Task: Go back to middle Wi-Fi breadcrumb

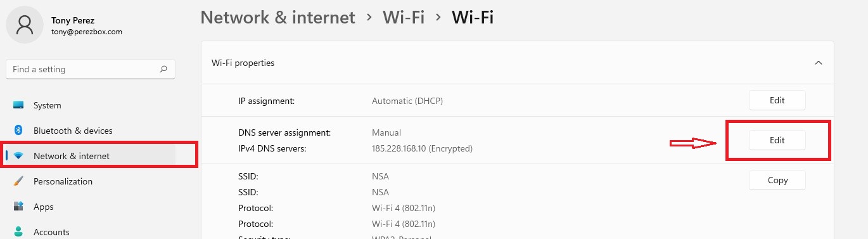Action: pos(404,17)
